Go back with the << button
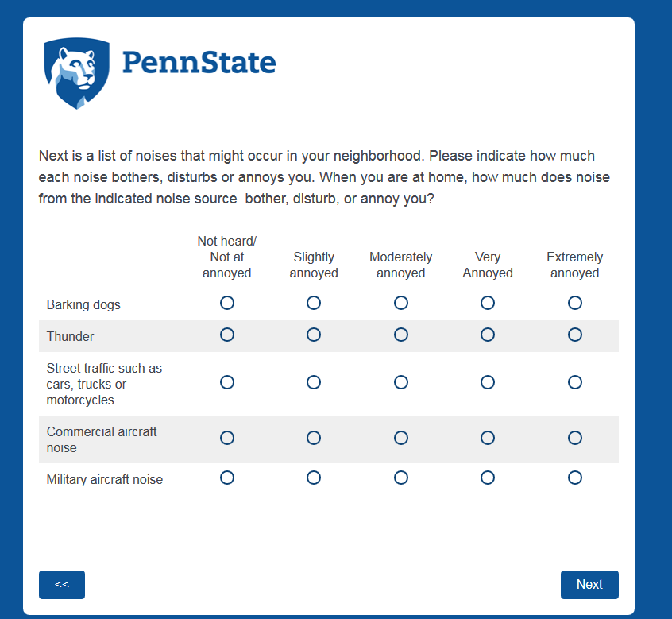This screenshot has height=619, width=672. pyautogui.click(x=62, y=584)
